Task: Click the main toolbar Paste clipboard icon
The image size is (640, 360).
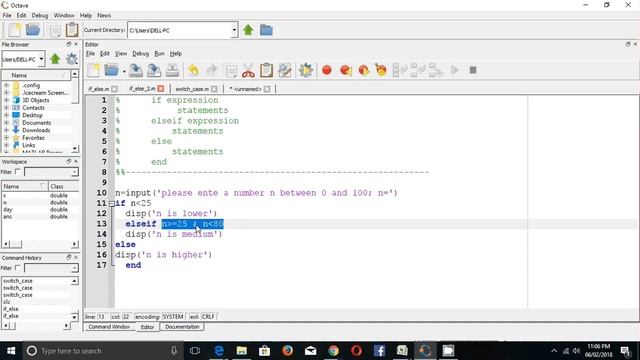Action: [x=72, y=30]
